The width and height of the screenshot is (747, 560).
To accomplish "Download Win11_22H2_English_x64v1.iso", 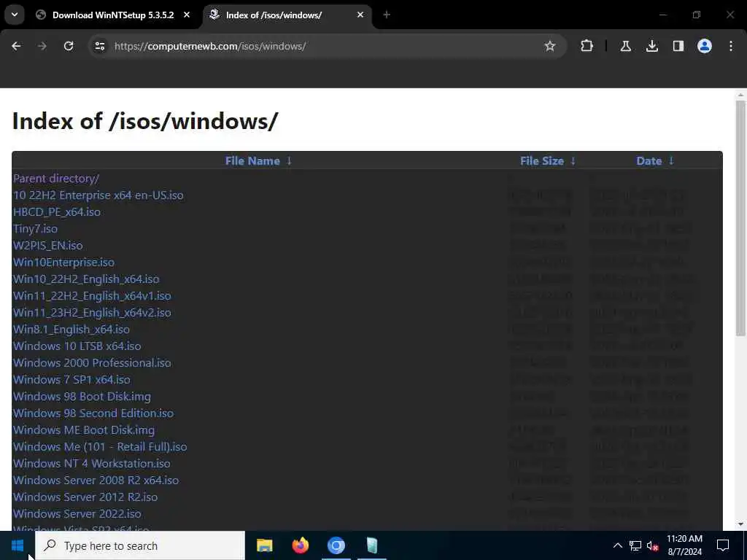I will (x=92, y=296).
